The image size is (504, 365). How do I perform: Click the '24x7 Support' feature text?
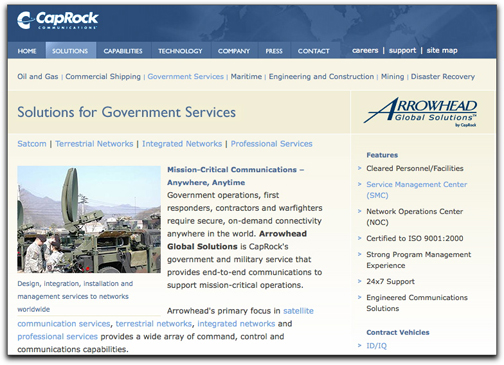click(x=390, y=281)
